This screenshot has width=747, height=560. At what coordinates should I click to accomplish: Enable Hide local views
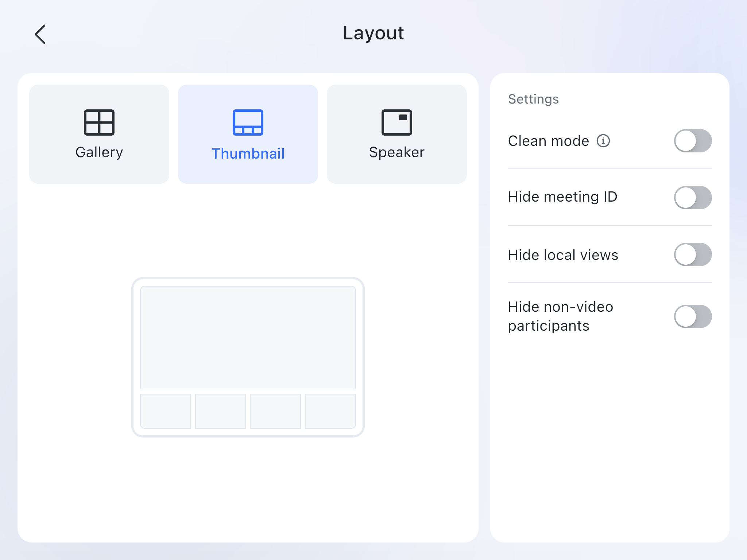point(692,255)
